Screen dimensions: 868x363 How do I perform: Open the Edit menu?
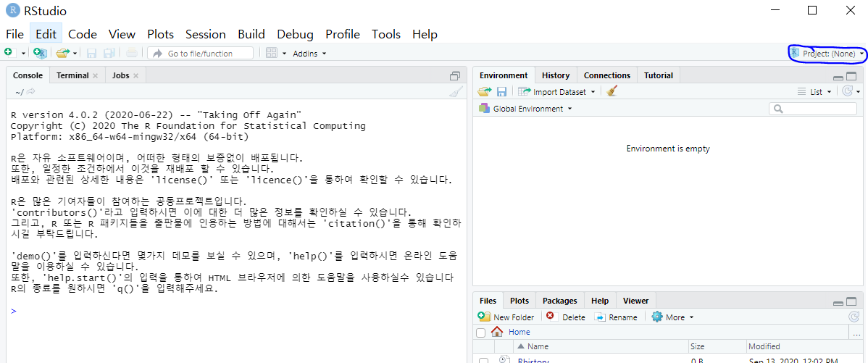click(46, 34)
